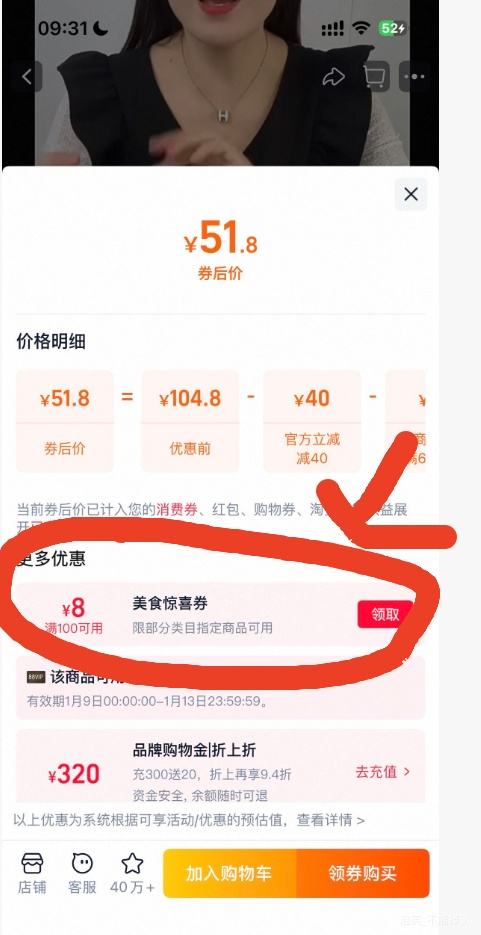Image resolution: width=481 pixels, height=935 pixels.
Task: Tap the share arrow icon
Action: click(333, 76)
